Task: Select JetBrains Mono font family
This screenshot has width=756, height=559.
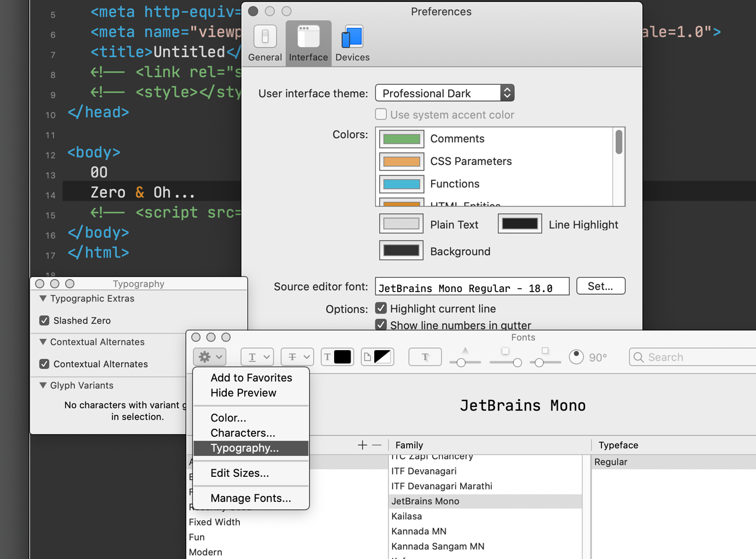Action: coord(485,501)
